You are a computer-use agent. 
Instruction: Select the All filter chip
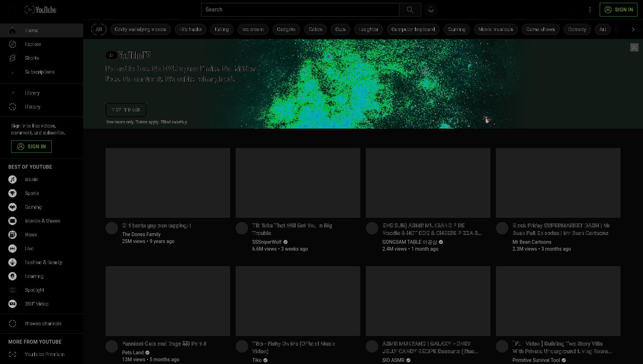pos(99,29)
